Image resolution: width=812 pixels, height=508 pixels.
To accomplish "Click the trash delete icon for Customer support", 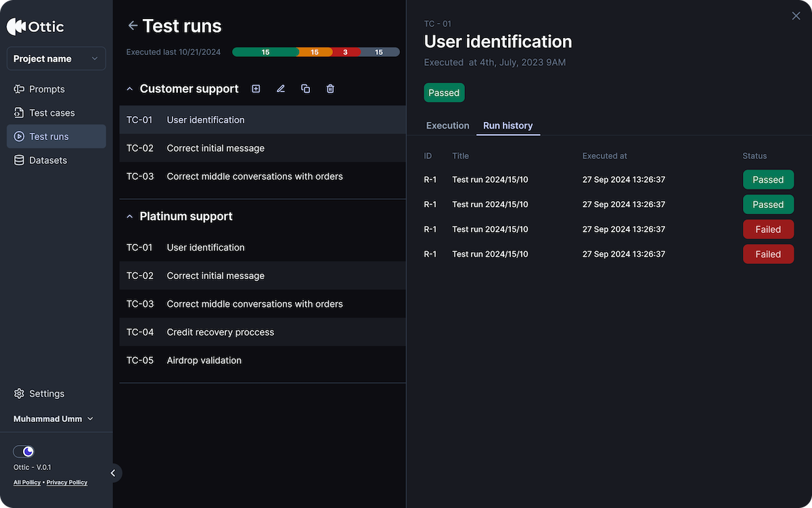I will click(x=330, y=89).
